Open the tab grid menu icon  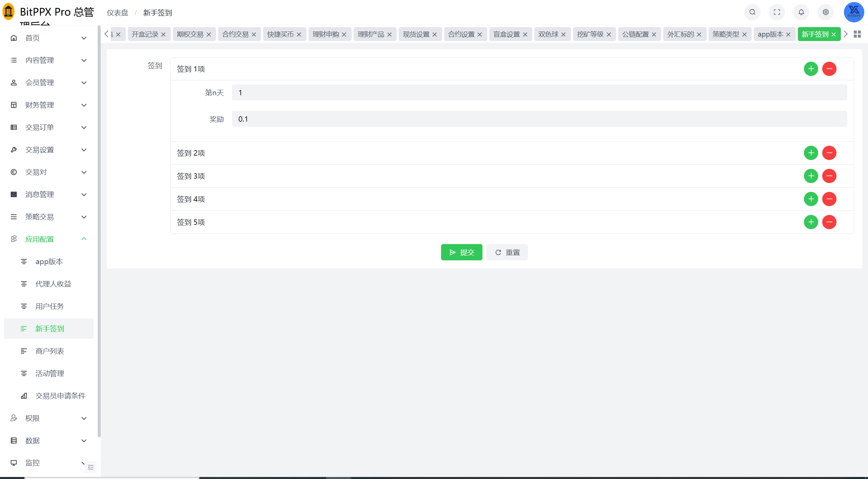click(x=857, y=34)
